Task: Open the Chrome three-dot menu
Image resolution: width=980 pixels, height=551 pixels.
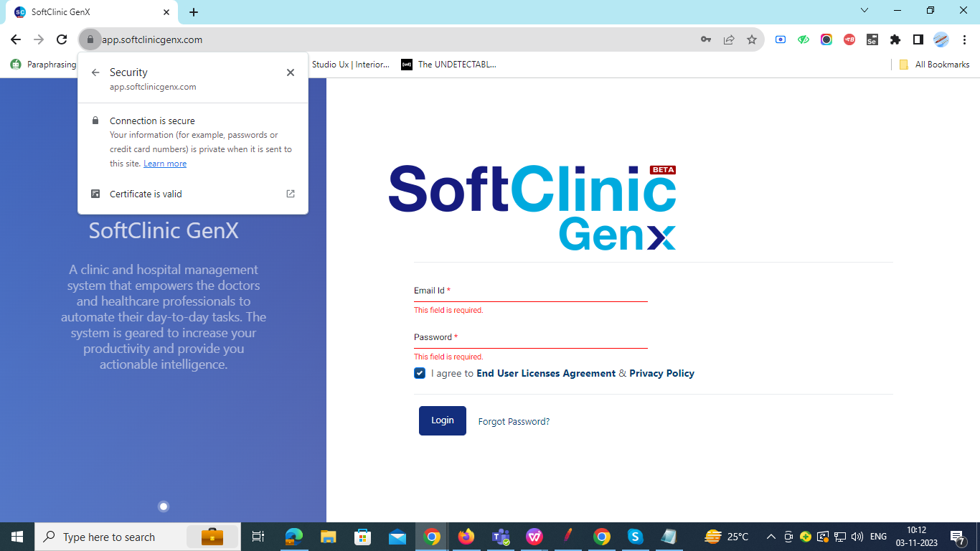Action: [x=964, y=39]
